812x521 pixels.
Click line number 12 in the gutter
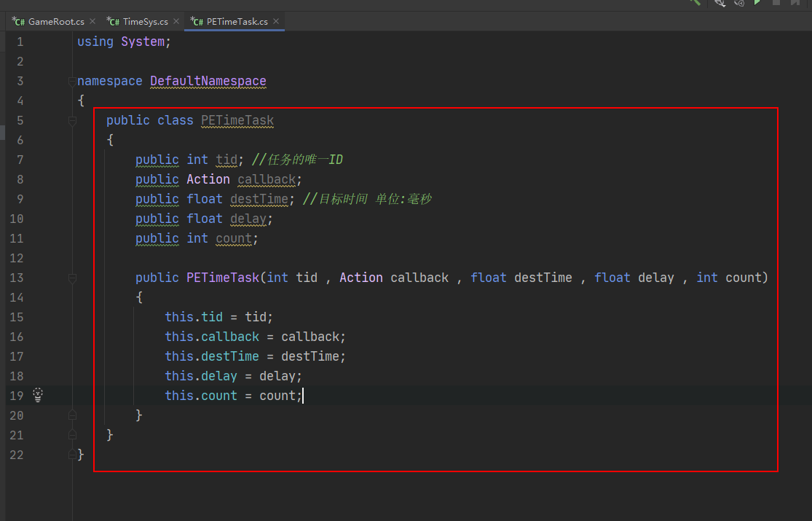(x=17, y=258)
